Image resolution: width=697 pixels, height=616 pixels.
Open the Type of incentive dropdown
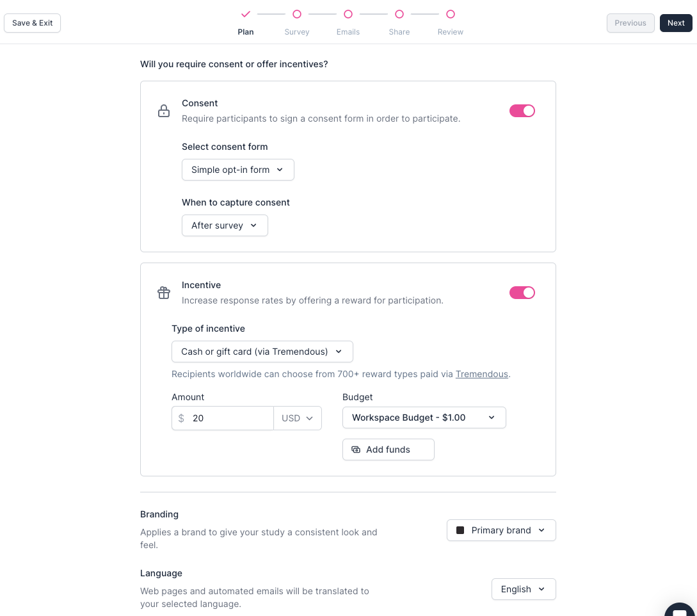click(x=262, y=352)
